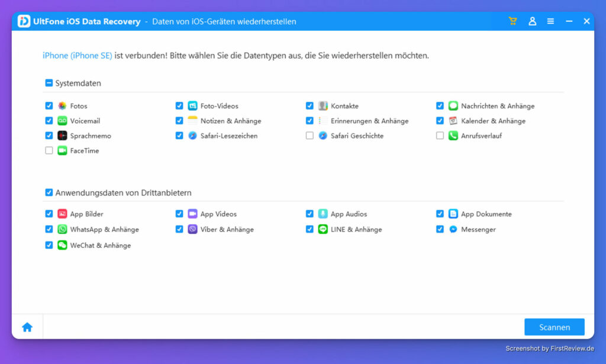Click the FaceTime label

click(x=84, y=151)
